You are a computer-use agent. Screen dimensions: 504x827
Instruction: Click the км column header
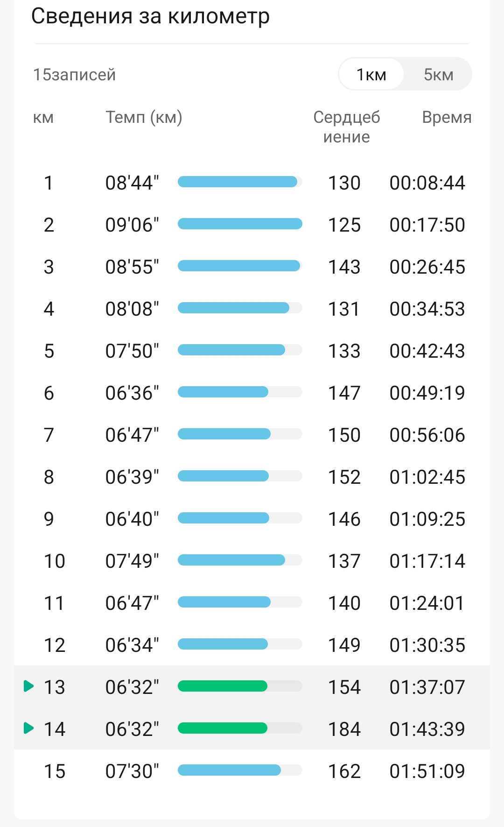coord(43,118)
